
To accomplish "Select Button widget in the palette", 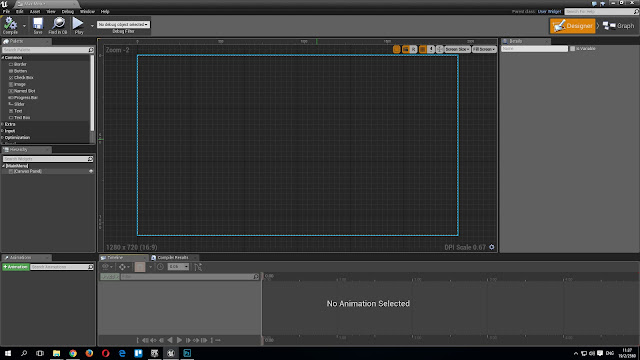I will pyautogui.click(x=20, y=71).
